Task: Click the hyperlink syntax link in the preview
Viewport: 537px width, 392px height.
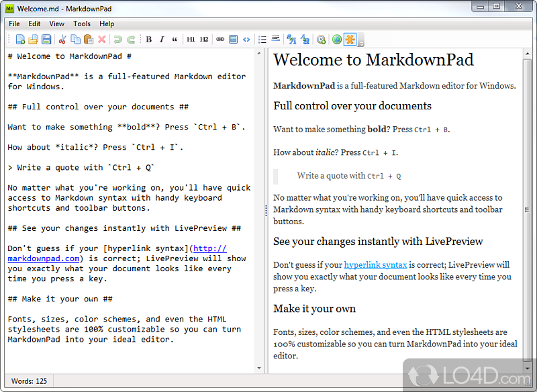Action: click(375, 264)
